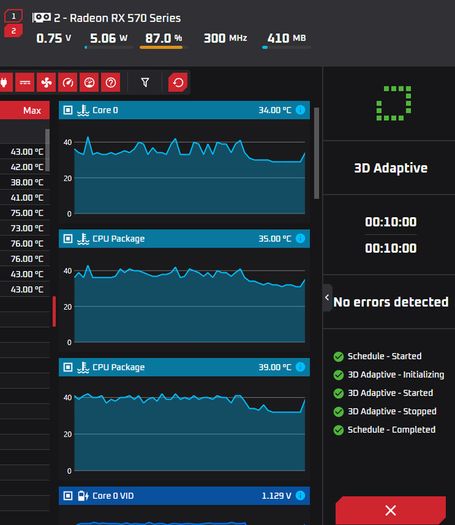Reset sensor values with red refresh button
Screen dimensions: 455x525
click(x=178, y=82)
